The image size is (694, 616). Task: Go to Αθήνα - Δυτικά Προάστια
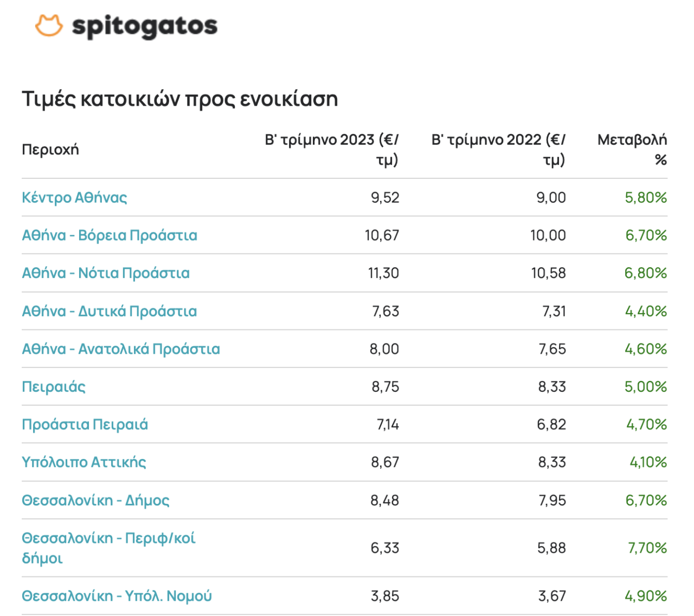pos(110,311)
